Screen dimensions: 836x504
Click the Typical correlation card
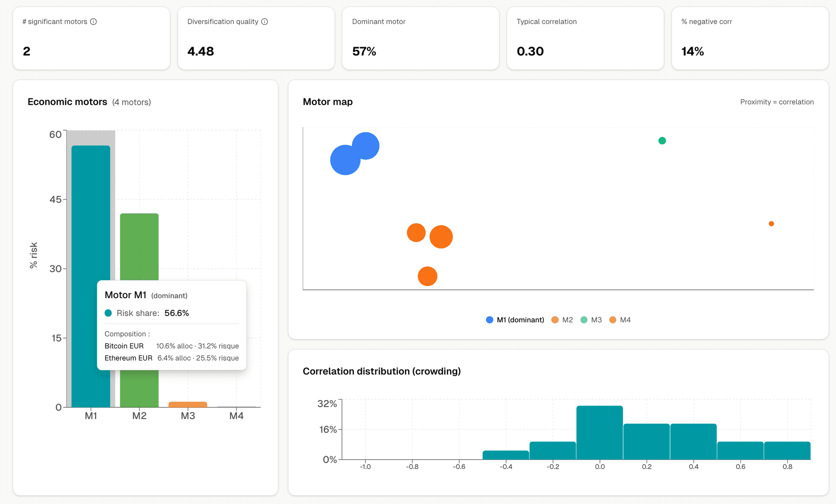click(x=585, y=38)
